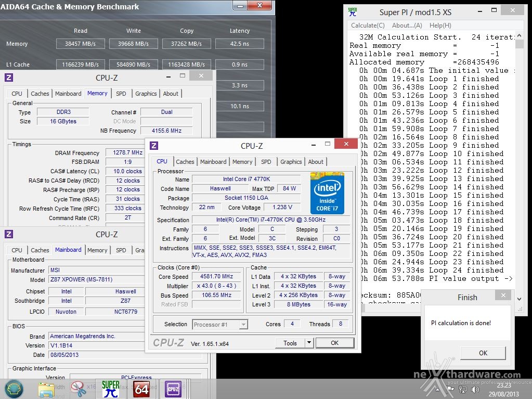Switch to SPD tab in front CPU-Z window
This screenshot has height=399, width=532.
(x=266, y=162)
